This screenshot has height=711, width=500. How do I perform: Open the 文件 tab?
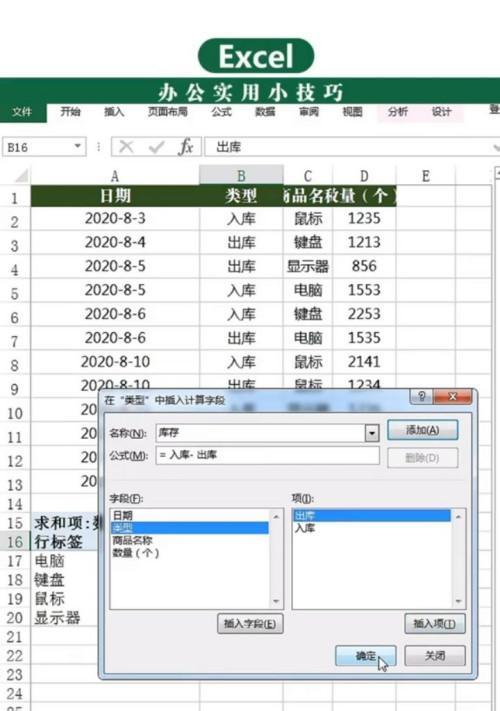(x=22, y=112)
